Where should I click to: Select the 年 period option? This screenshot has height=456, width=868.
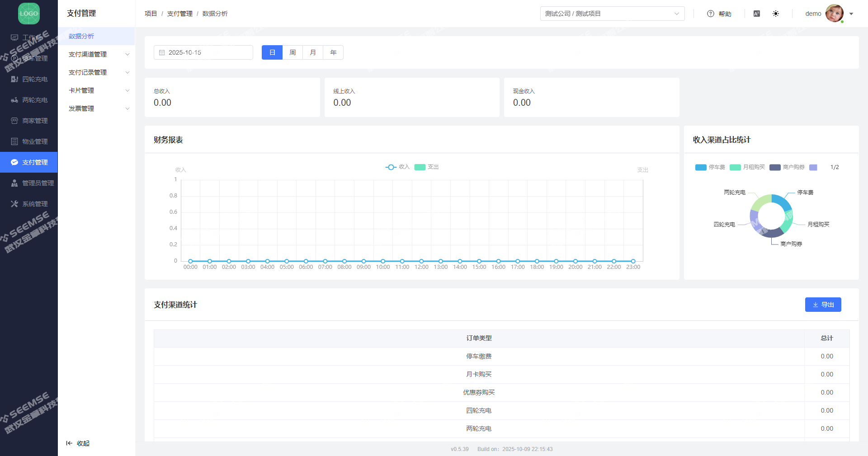(333, 52)
